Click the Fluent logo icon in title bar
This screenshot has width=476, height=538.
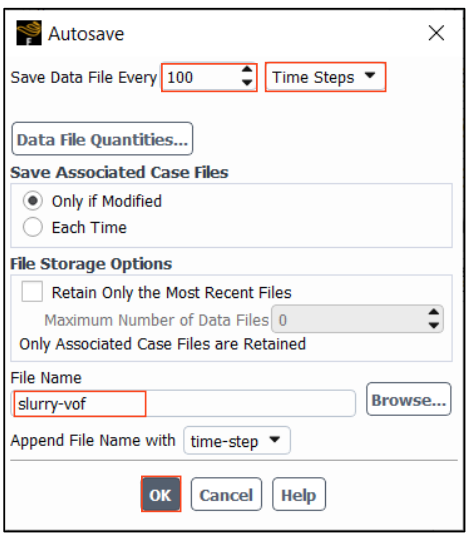[x=29, y=33]
